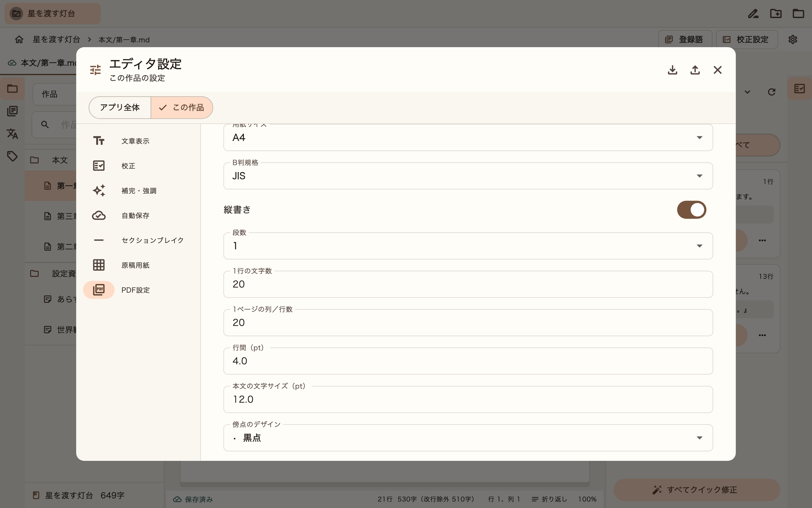Screen dimensions: 812x508
Task: Click the 1ページの列／行数 field
Action: [x=468, y=323]
